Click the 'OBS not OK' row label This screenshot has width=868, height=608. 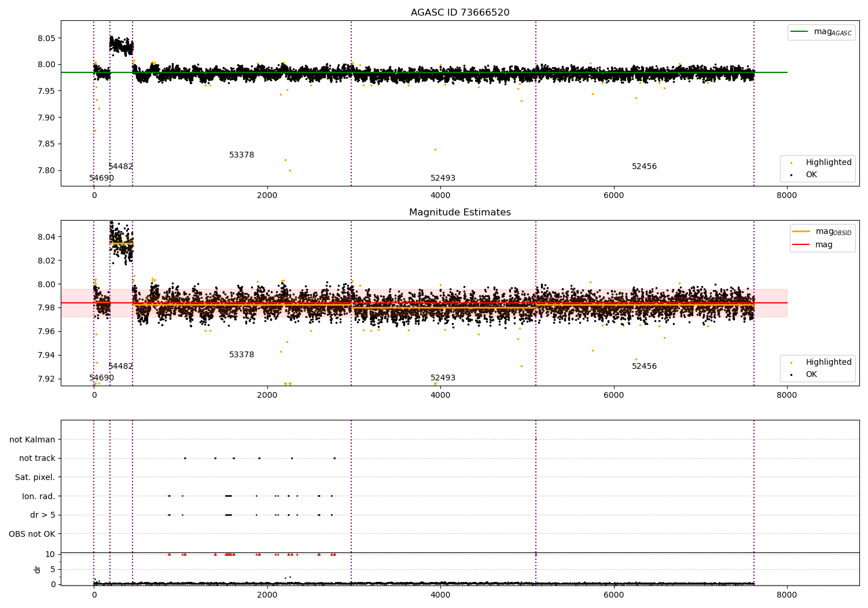click(x=32, y=534)
